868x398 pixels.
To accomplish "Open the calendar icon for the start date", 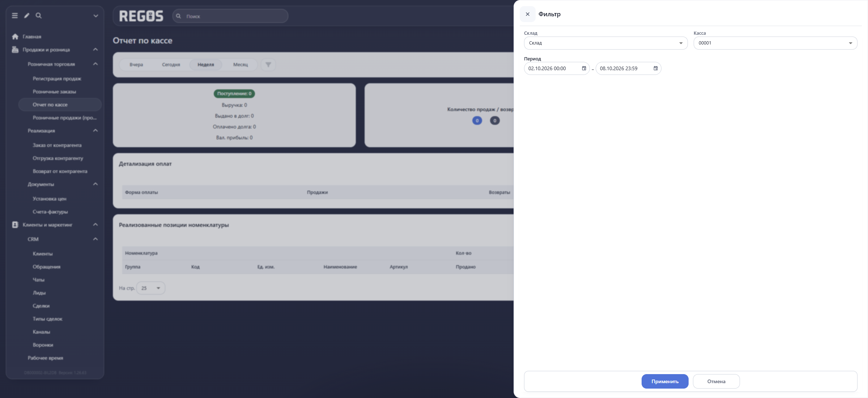I will [584, 68].
